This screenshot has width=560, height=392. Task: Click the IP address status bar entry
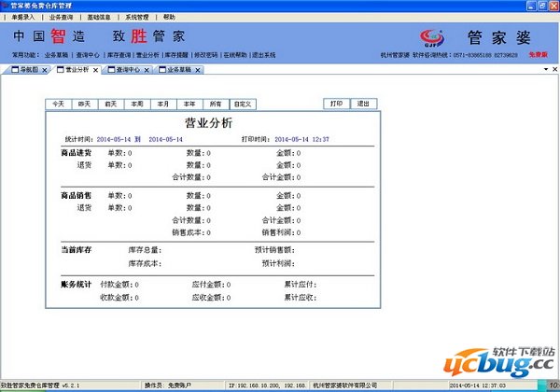[x=267, y=385]
